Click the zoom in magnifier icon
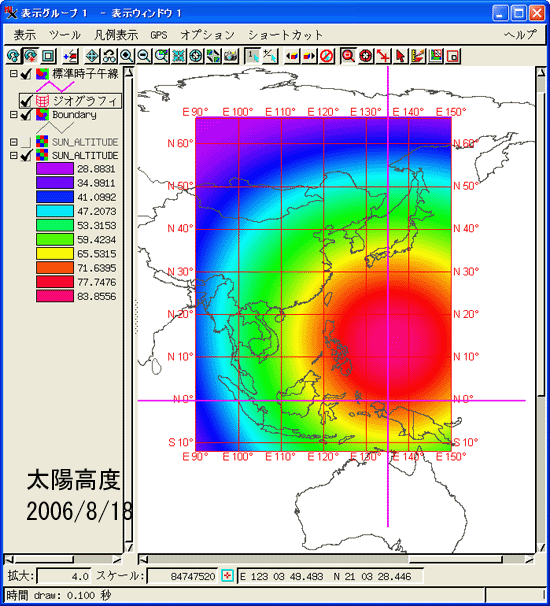This screenshot has width=550, height=606. coord(127,56)
